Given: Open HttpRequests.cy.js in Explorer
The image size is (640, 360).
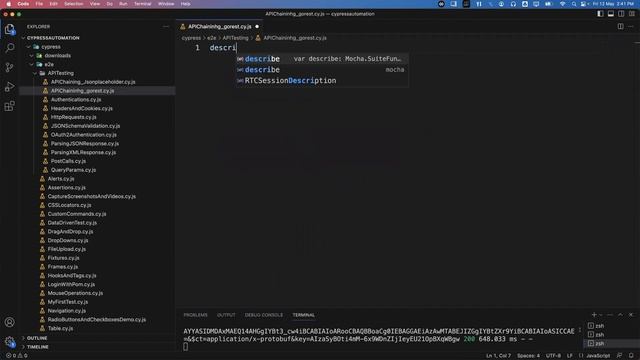Looking at the screenshot, I should click(x=73, y=117).
